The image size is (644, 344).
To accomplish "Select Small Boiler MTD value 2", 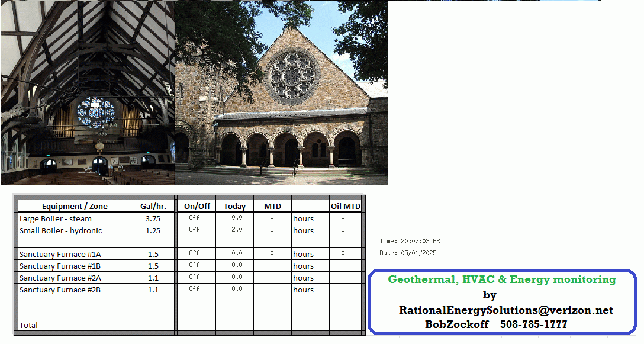I will (272, 229).
